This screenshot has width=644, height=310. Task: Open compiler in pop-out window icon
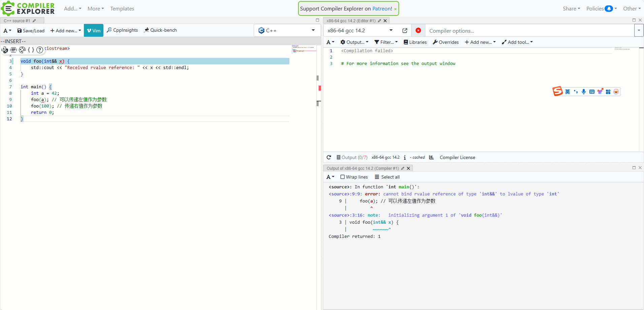click(x=405, y=31)
